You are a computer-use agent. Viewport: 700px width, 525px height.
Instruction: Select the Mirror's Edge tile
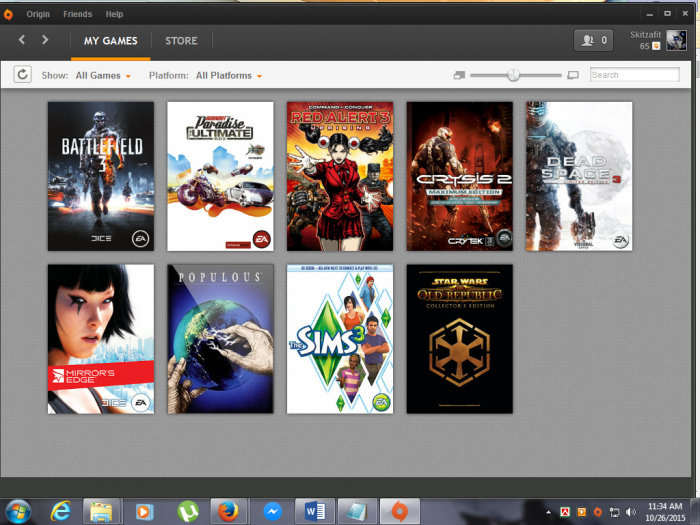[101, 339]
